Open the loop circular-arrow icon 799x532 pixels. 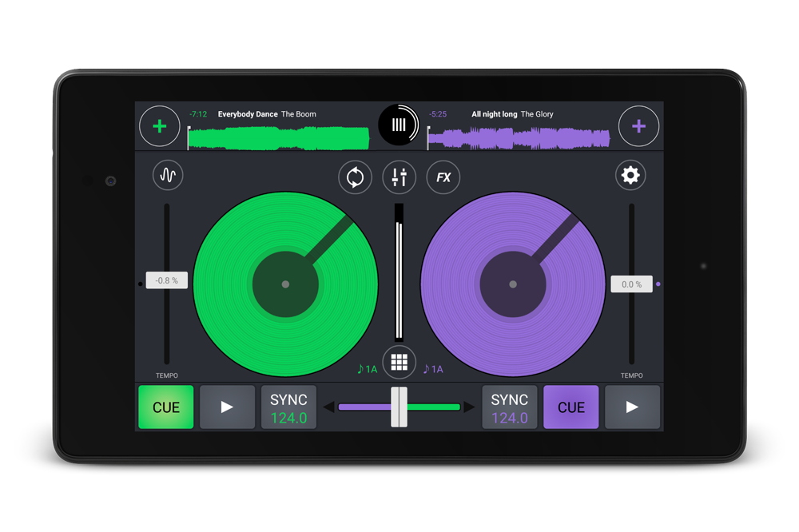[x=355, y=177]
